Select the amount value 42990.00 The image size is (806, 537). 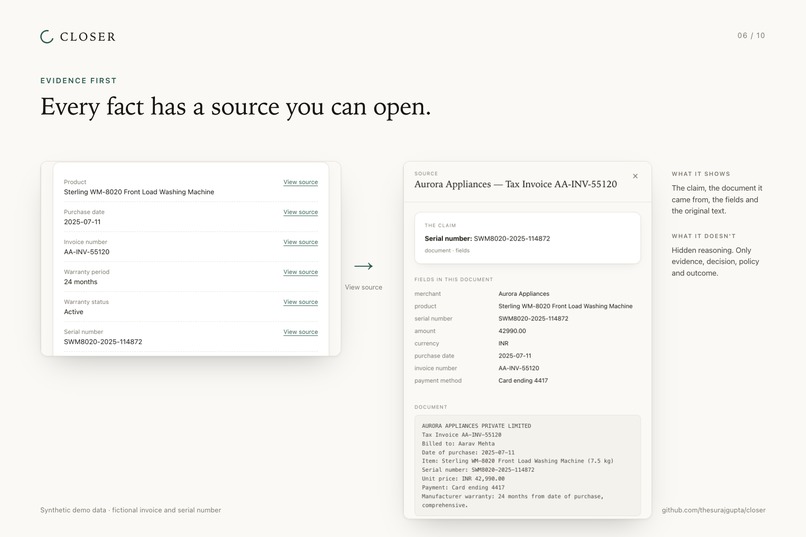pos(512,331)
